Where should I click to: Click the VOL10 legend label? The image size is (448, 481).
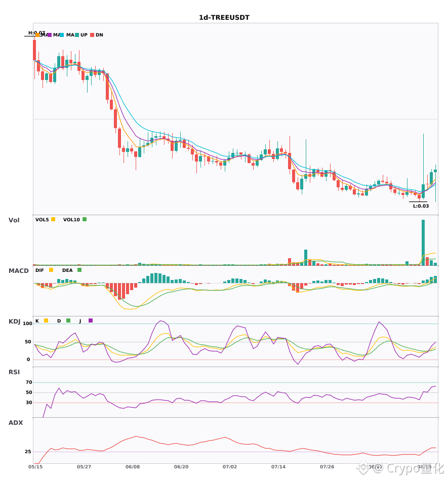tap(71, 220)
